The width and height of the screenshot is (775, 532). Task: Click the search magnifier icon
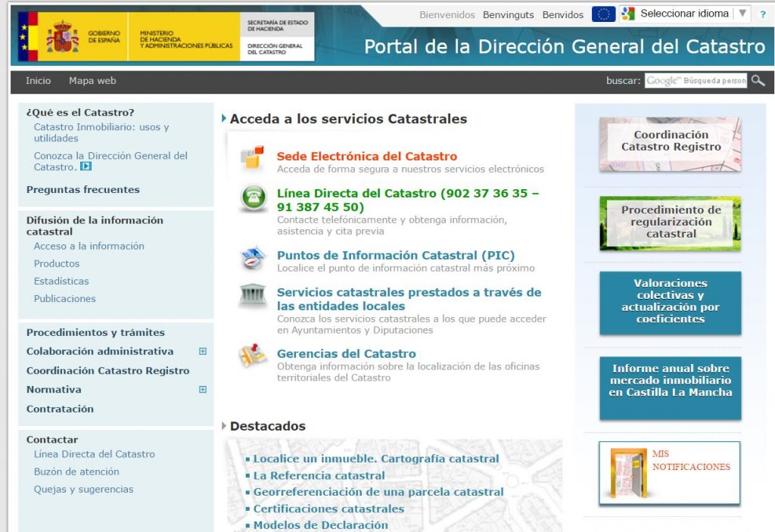[757, 81]
